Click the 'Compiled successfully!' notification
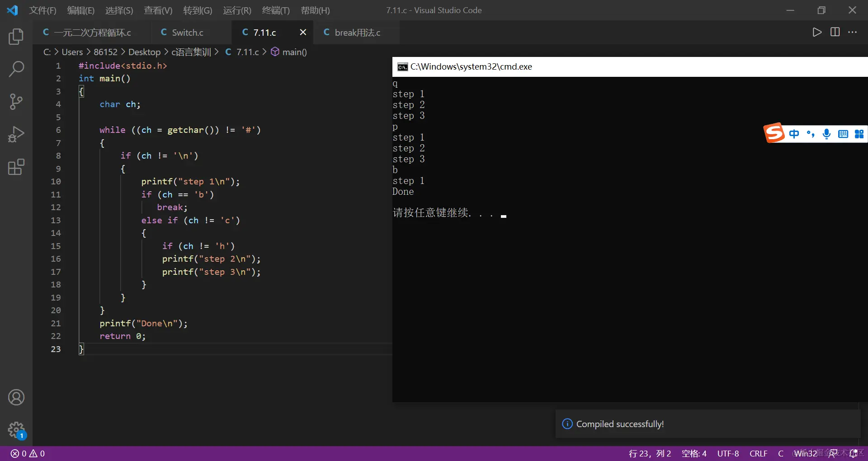Viewport: 868px width, 461px height. click(x=708, y=424)
